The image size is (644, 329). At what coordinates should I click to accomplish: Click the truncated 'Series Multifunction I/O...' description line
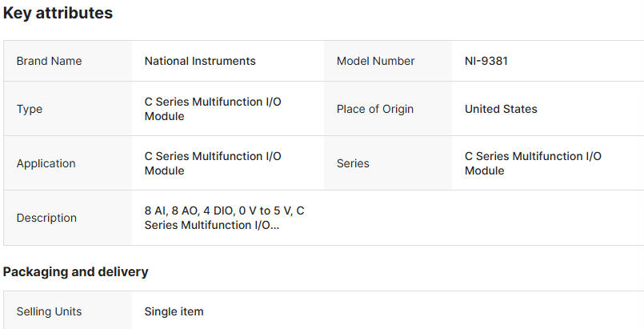[x=212, y=226]
